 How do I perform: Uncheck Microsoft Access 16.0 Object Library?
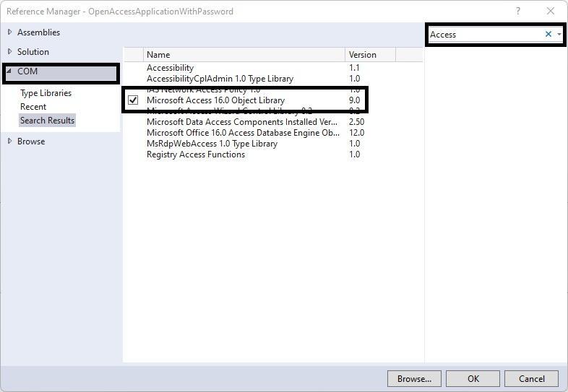(133, 100)
